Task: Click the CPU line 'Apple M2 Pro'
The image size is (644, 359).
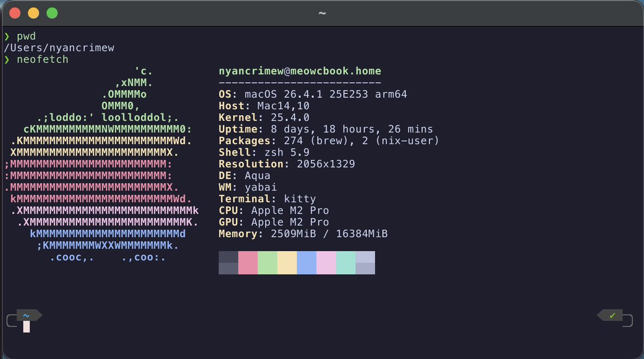Action: (x=290, y=210)
